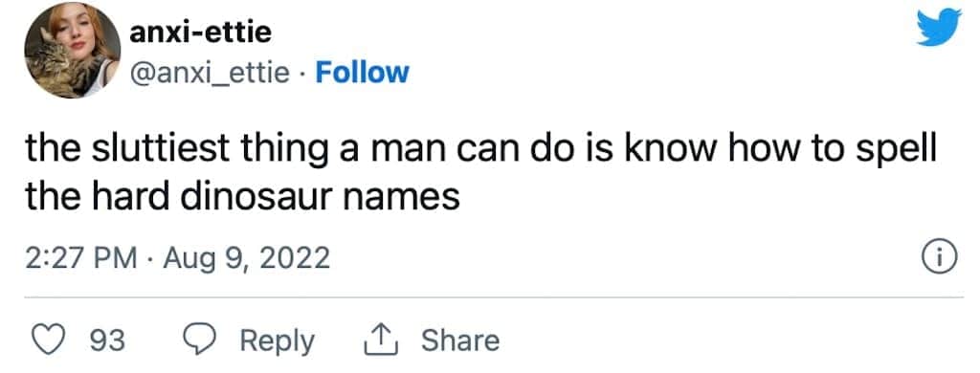Viewport: 980px width, 373px height.
Task: Open the circled info icon
Action: point(940,257)
